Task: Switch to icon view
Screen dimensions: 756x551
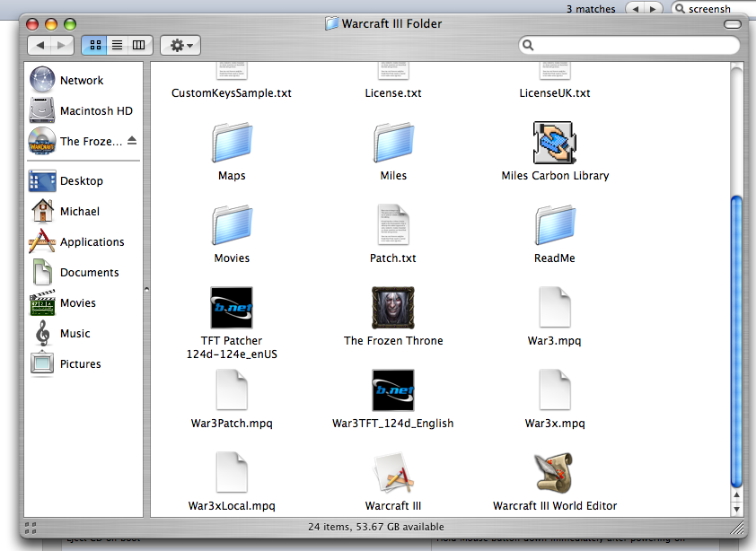Action: pos(95,45)
